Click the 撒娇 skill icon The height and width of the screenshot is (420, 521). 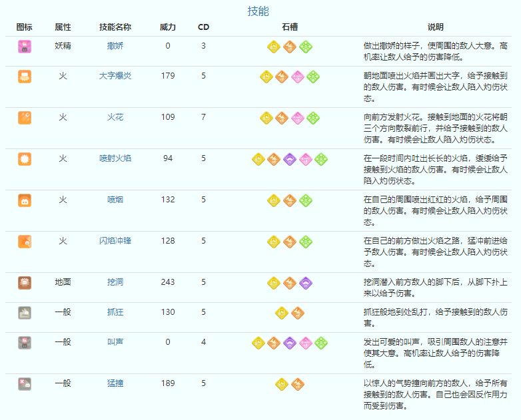(x=25, y=47)
